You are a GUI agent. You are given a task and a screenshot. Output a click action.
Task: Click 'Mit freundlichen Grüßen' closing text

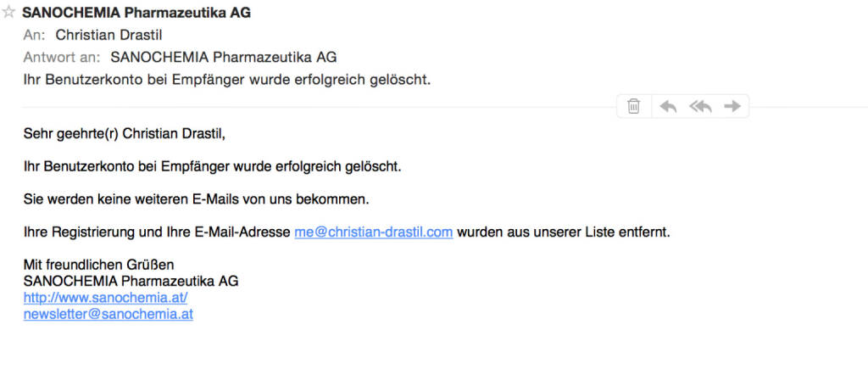(98, 265)
